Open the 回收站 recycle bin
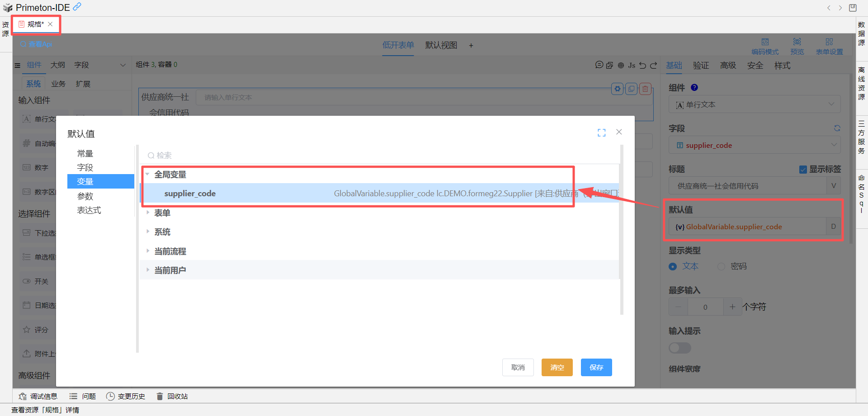 [x=172, y=396]
